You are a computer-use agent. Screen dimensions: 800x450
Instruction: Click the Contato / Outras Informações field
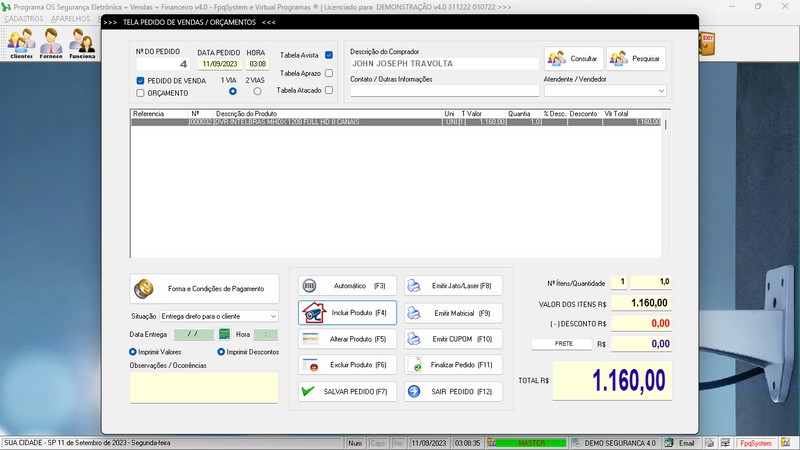pos(444,91)
